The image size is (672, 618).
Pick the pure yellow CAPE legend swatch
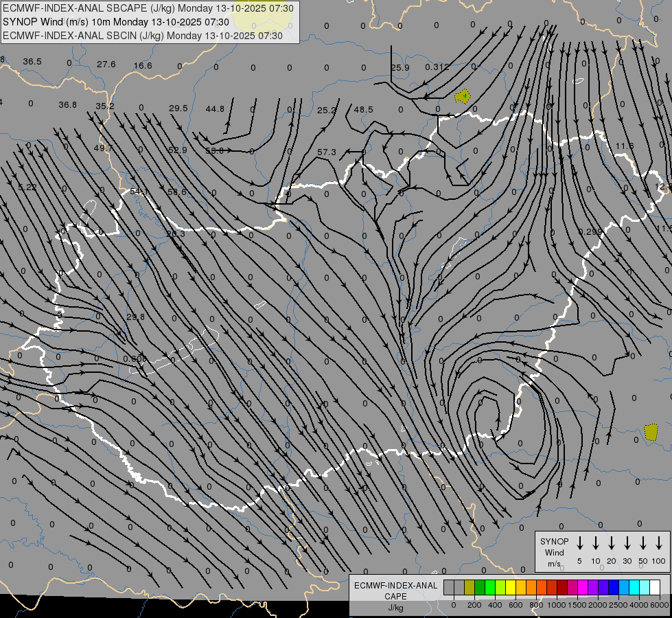click(x=511, y=588)
